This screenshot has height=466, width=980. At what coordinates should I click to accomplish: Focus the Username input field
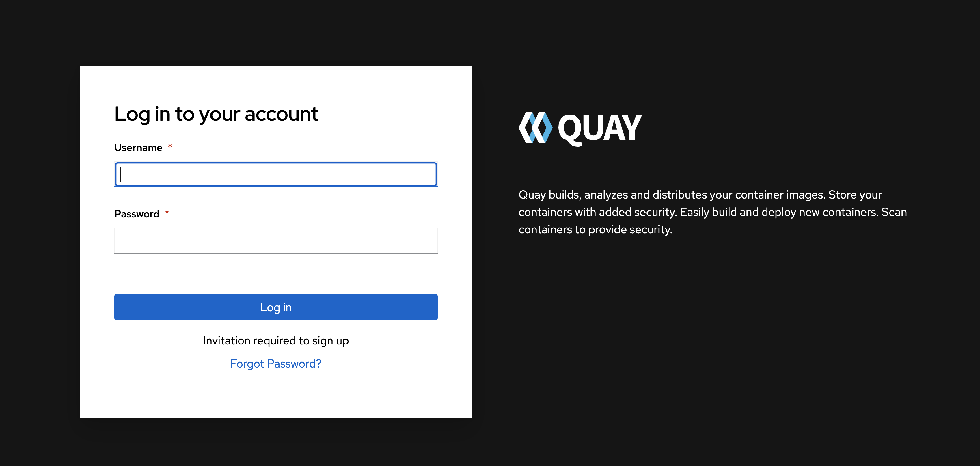coord(276,175)
